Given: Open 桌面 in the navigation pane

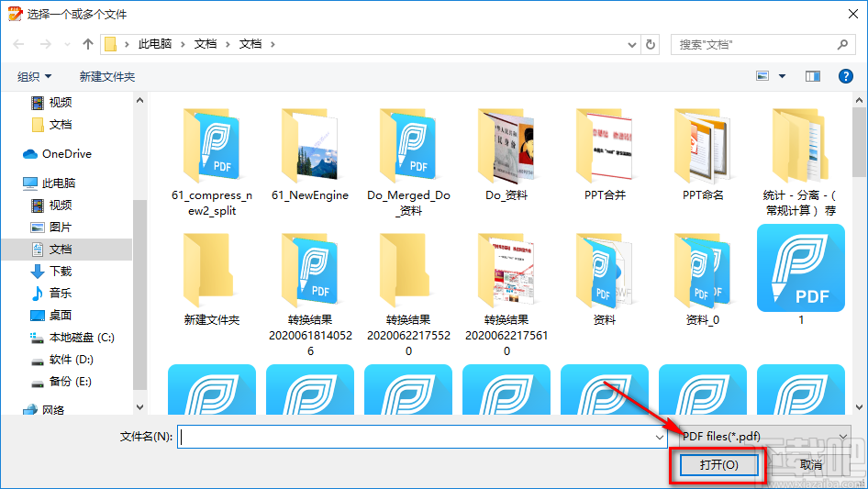Looking at the screenshot, I should click(x=51, y=315).
